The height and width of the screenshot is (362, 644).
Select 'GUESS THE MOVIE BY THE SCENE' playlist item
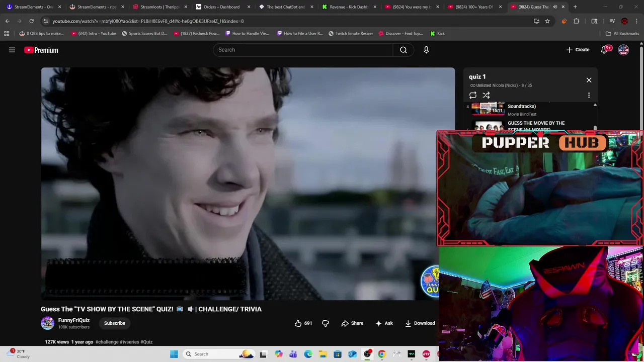click(536, 126)
